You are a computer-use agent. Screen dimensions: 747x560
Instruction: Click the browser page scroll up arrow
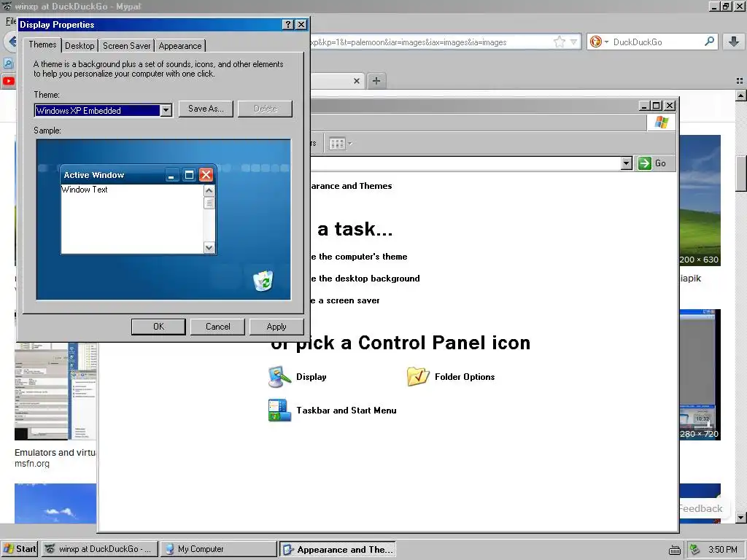click(x=740, y=96)
